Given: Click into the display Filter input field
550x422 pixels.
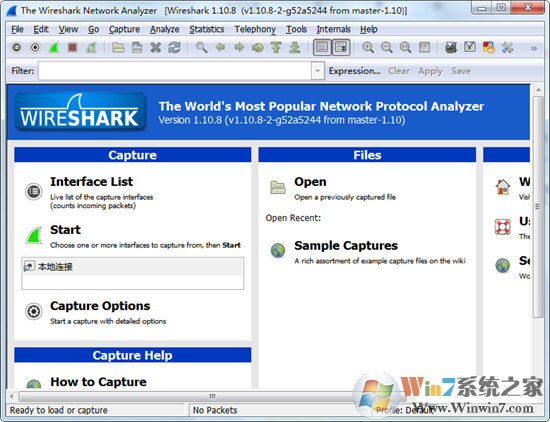Looking at the screenshot, I should coord(175,71).
